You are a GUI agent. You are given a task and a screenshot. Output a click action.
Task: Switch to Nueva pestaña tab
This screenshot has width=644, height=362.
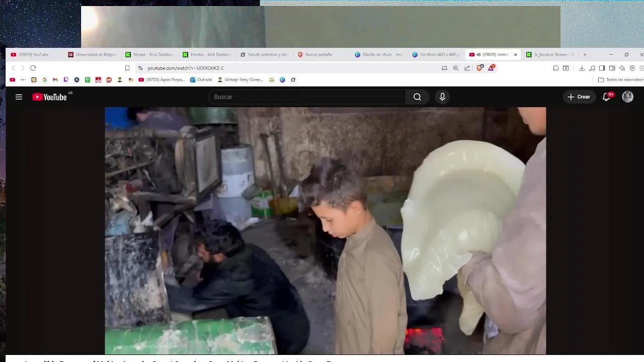pos(322,54)
